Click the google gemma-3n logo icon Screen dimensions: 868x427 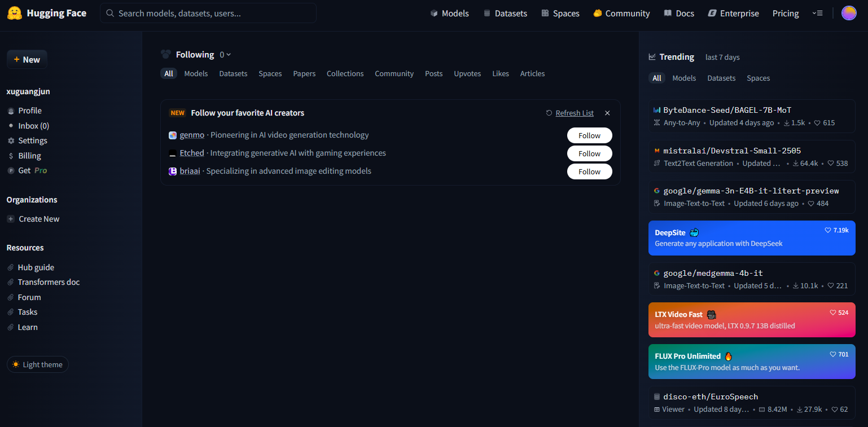[657, 191]
